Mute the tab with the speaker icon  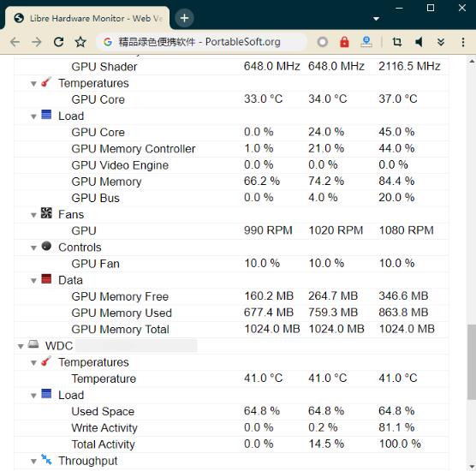[x=419, y=42]
